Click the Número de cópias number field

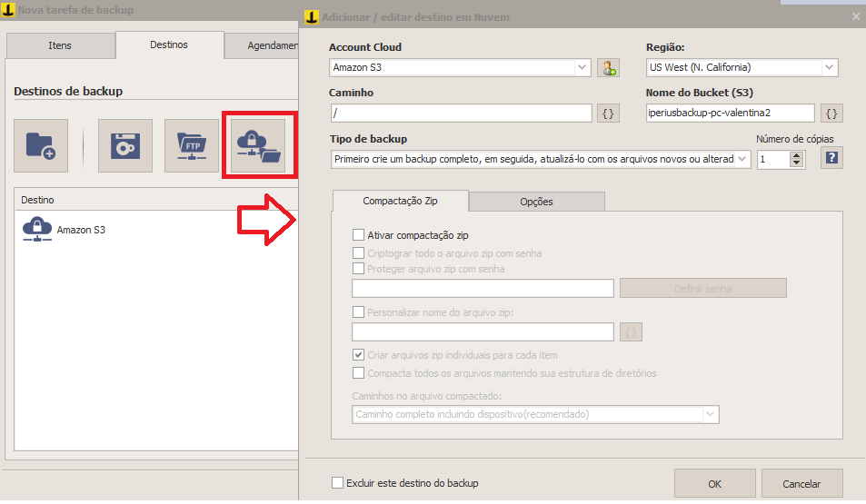[x=774, y=159]
